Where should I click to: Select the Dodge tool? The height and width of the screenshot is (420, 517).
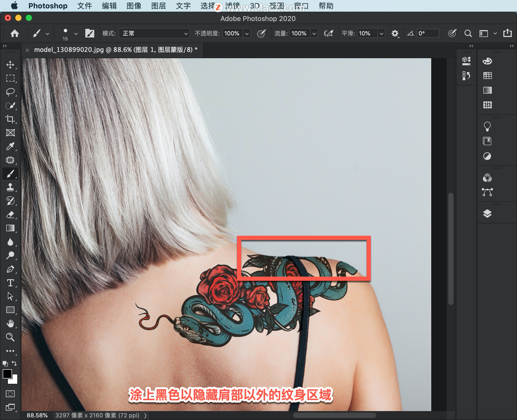point(10,255)
